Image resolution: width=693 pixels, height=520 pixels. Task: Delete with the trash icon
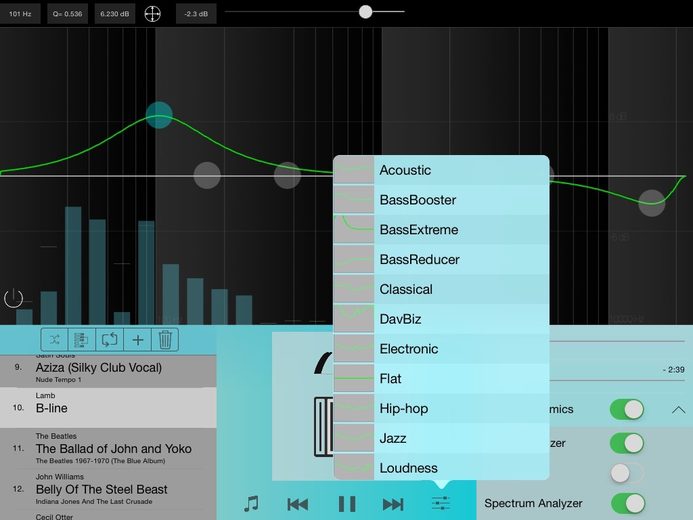point(165,340)
